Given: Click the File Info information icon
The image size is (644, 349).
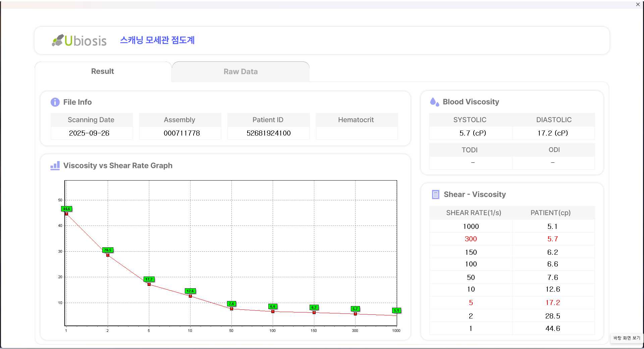Looking at the screenshot, I should point(55,102).
